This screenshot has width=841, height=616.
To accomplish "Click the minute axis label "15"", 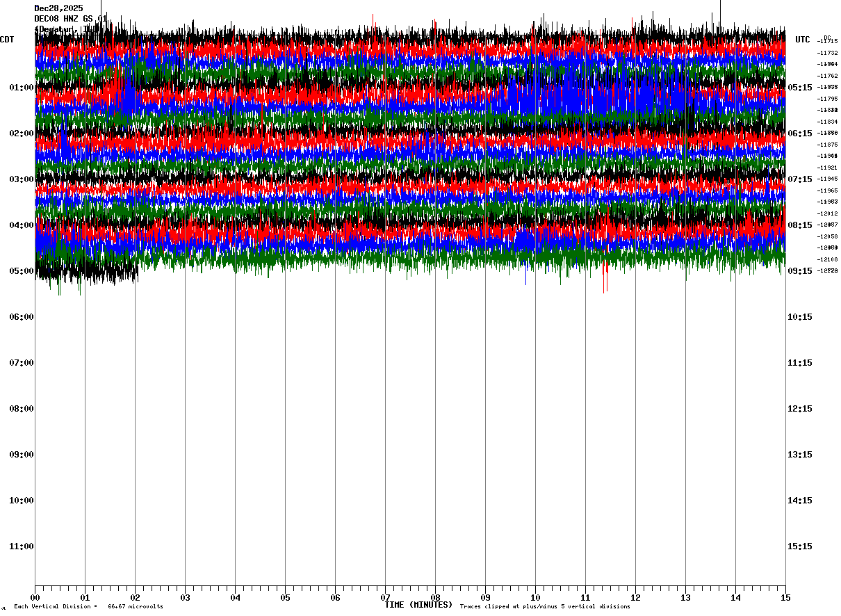I will [785, 597].
